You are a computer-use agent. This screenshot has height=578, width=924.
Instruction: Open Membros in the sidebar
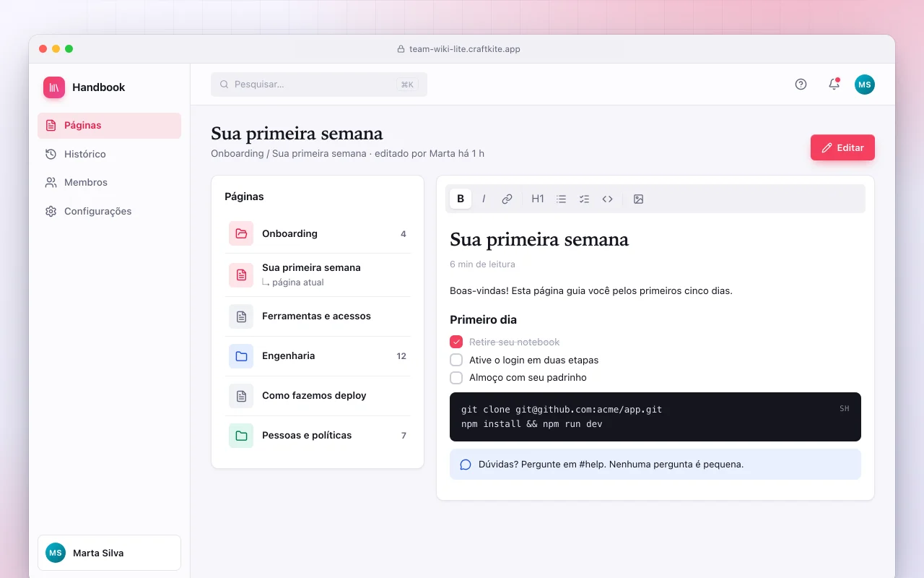[x=109, y=183]
